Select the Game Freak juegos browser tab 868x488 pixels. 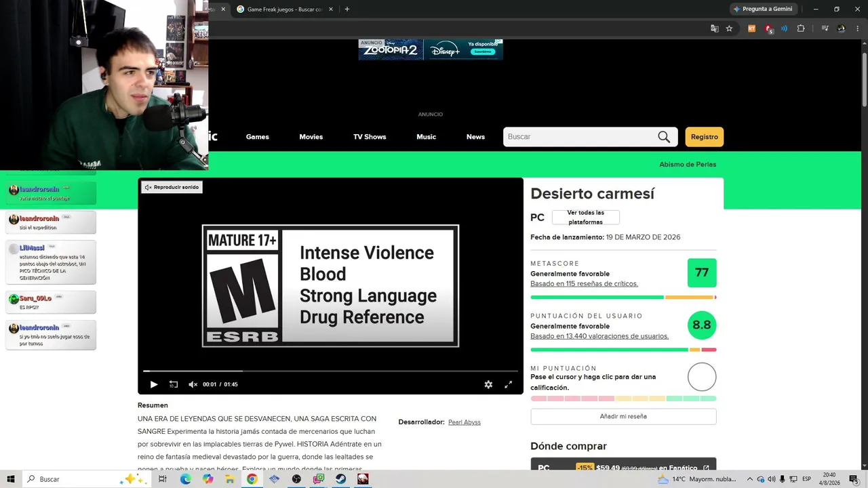[x=283, y=9]
